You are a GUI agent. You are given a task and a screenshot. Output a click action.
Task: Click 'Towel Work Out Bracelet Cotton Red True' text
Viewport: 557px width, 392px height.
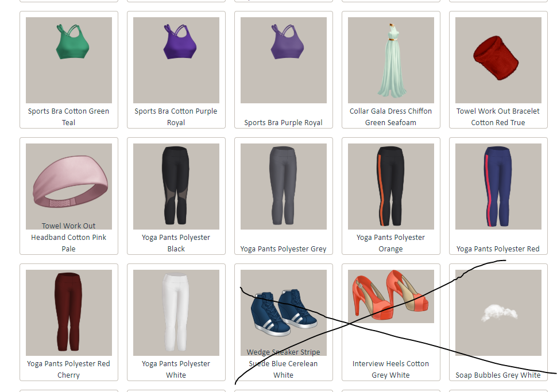coord(498,117)
